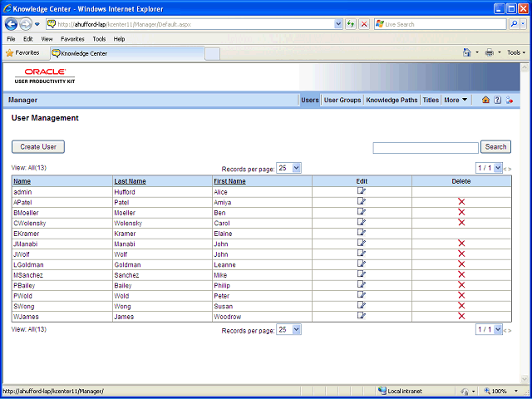The image size is (532, 399).
Task: Edit the LGoldman user
Action: (x=362, y=264)
